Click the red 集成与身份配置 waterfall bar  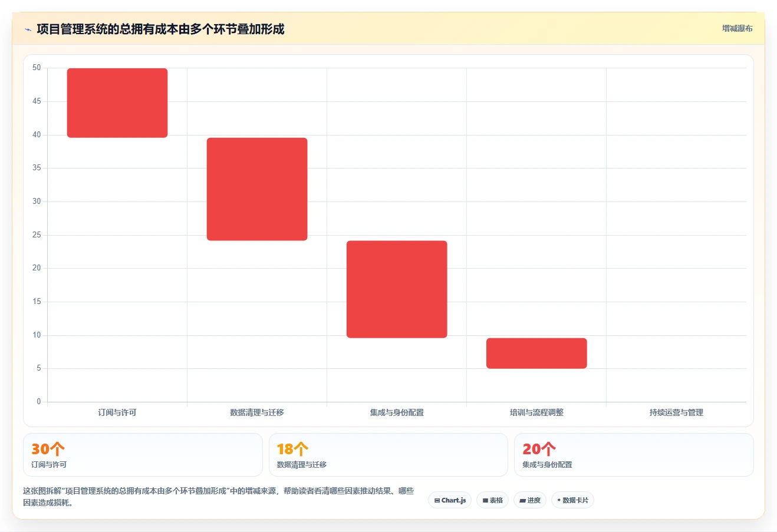click(397, 289)
